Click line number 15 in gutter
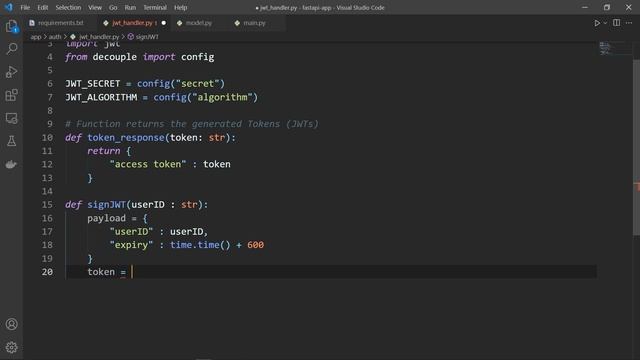 click(x=47, y=204)
